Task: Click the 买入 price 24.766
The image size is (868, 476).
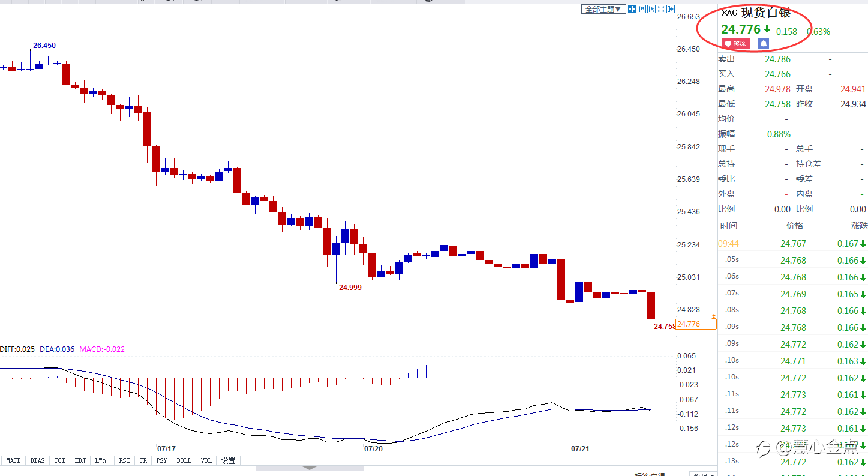Action: pyautogui.click(x=777, y=74)
